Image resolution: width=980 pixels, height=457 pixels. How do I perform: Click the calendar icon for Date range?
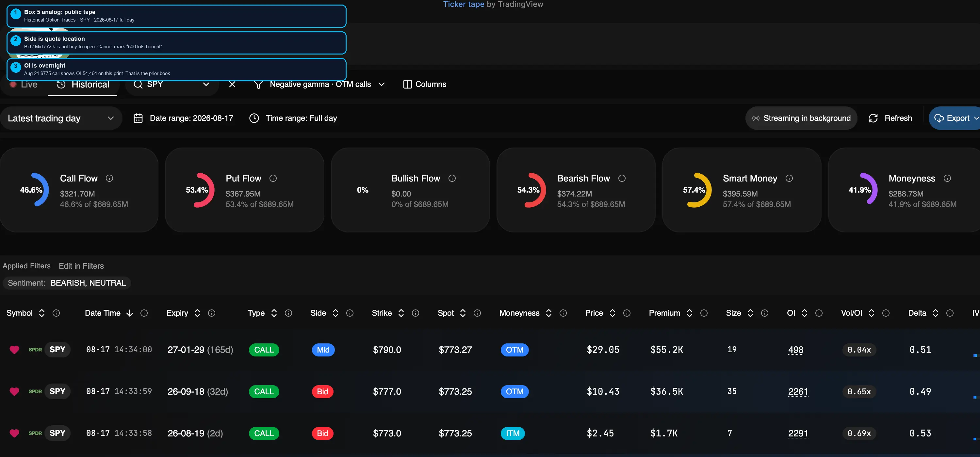(x=138, y=118)
